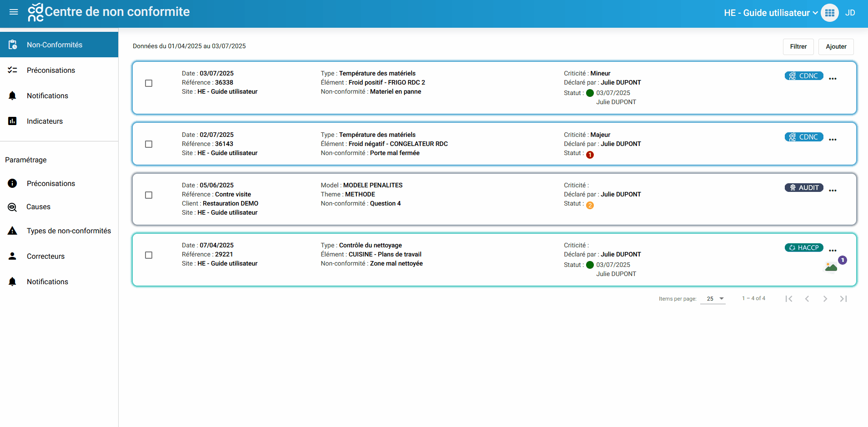Click the CDNC badge on reference 36143
Image resolution: width=868 pixels, height=427 pixels.
(804, 137)
